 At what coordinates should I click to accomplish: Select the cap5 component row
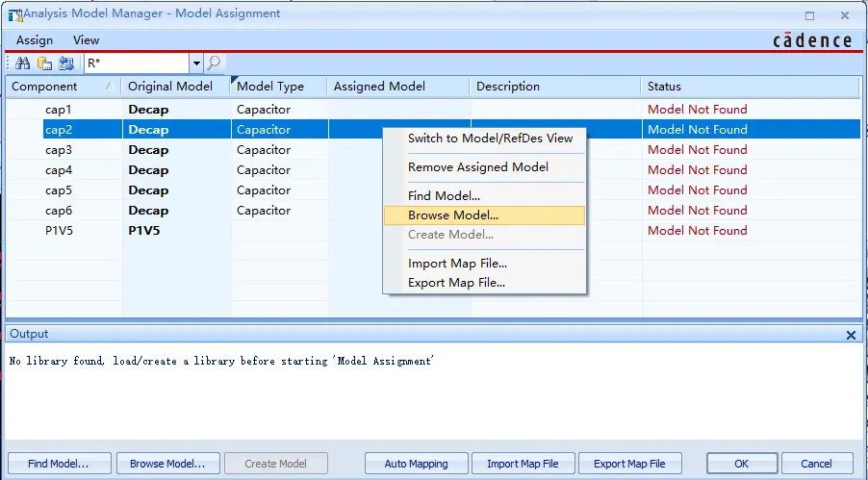433,190
